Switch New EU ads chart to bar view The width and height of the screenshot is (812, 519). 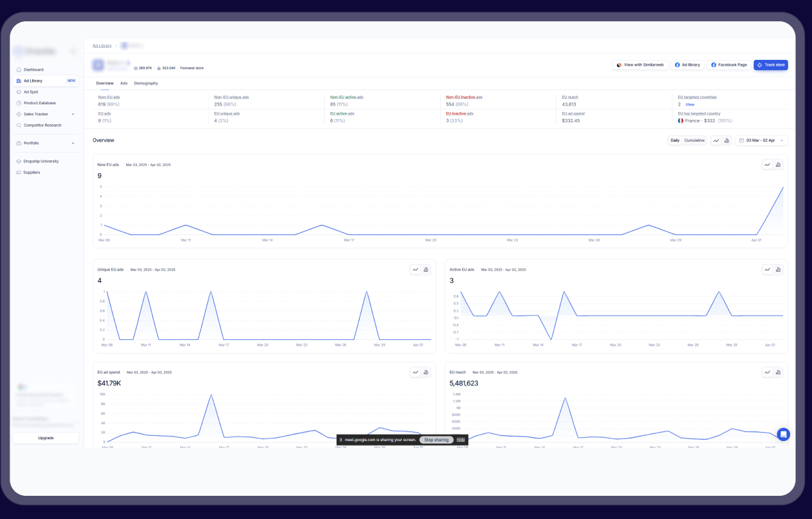click(x=778, y=165)
